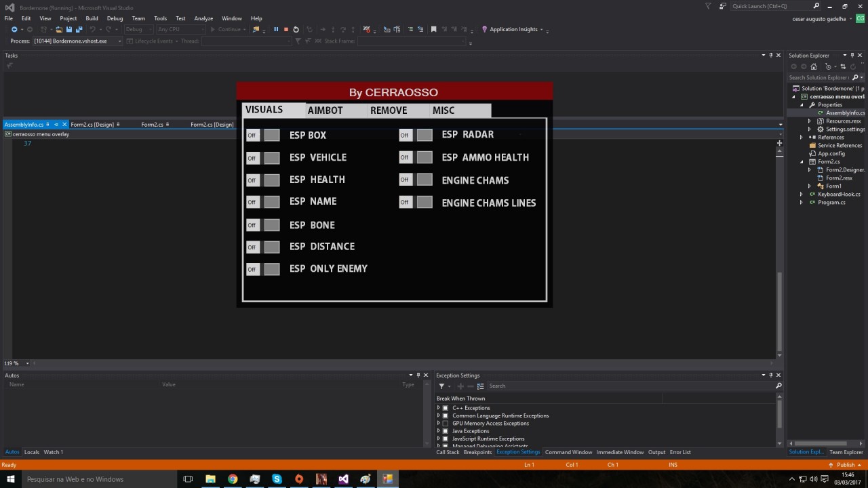Click the Save All toolbar icon
The image size is (868, 488).
tap(79, 29)
